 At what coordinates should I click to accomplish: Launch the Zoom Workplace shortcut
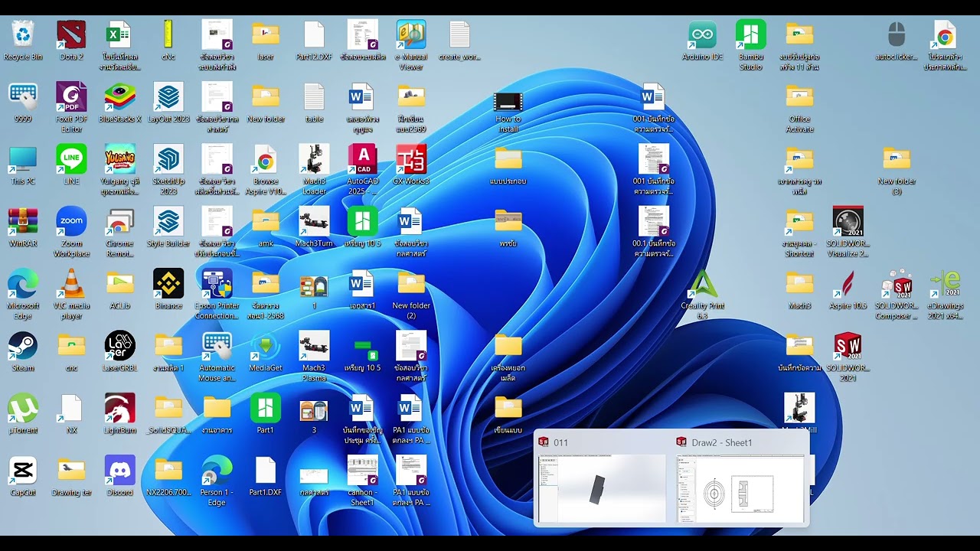(71, 232)
